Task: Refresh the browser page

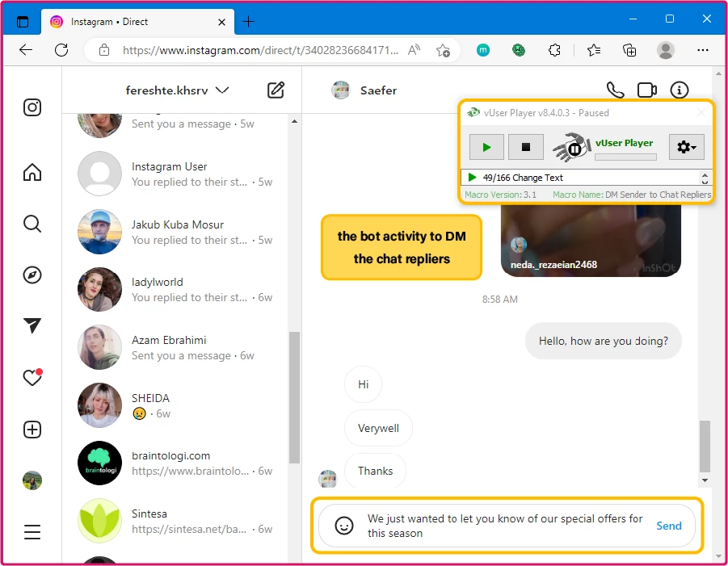Action: click(x=61, y=49)
